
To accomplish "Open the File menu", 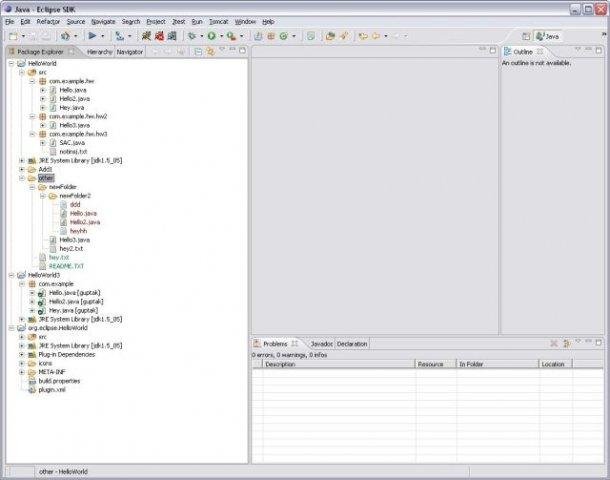I will [10, 22].
